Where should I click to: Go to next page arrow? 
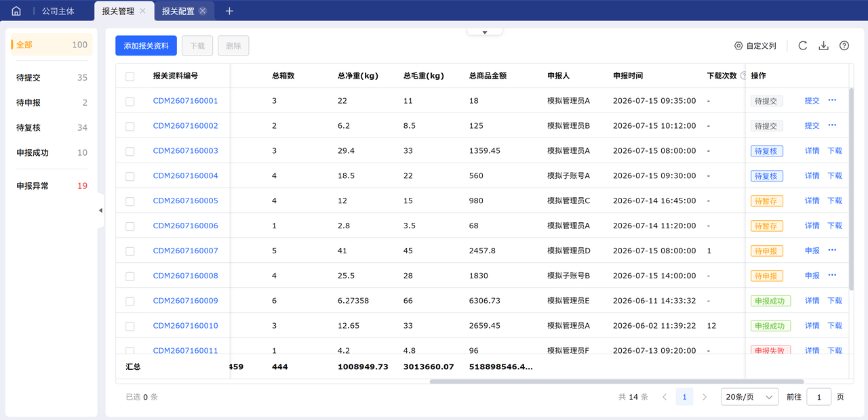[705, 397]
